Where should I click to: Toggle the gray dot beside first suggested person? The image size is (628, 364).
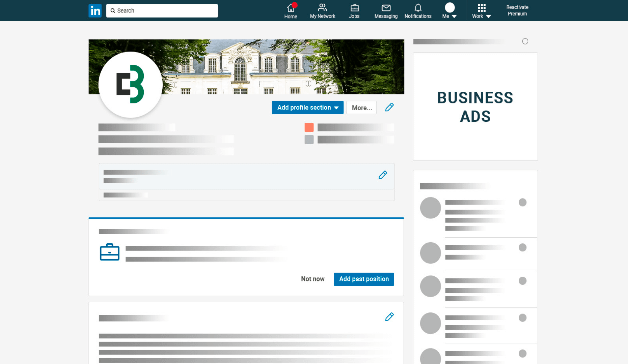point(522,202)
